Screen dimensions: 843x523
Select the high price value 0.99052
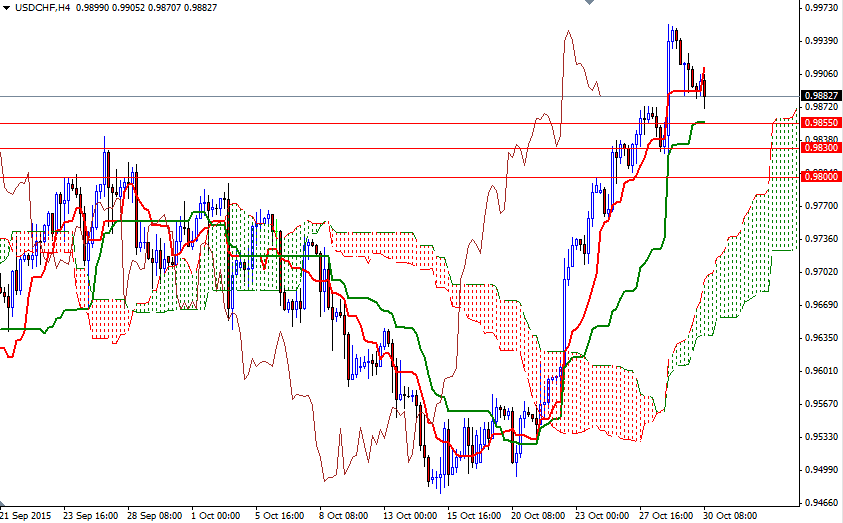point(128,8)
